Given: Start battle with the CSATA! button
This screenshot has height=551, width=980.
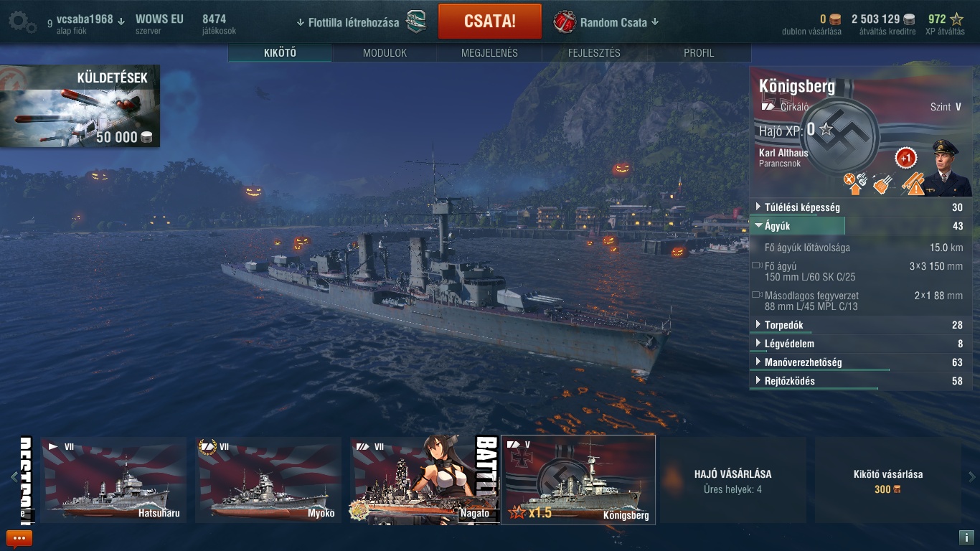Looking at the screenshot, I should point(490,22).
